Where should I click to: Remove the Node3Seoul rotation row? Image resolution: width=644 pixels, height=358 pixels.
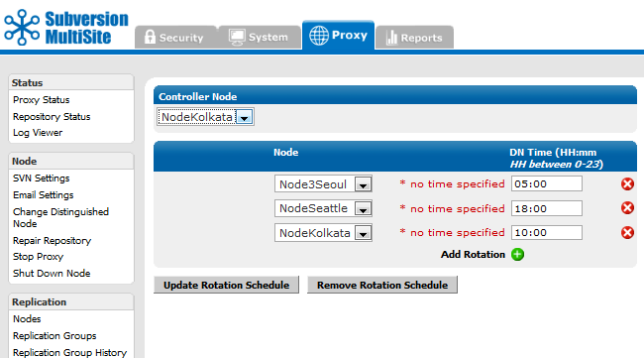tap(627, 183)
